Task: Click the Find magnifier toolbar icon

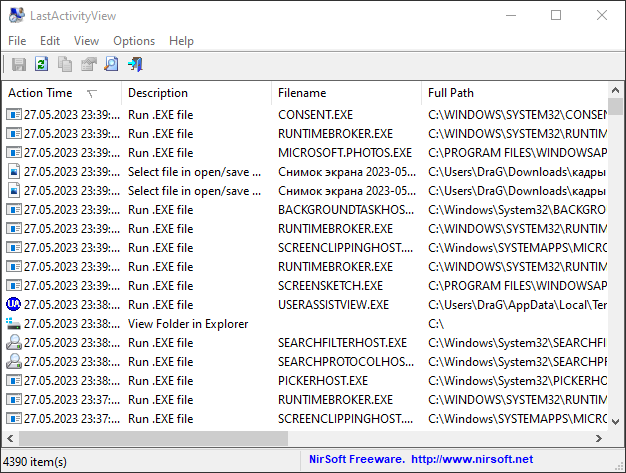Action: [x=111, y=65]
